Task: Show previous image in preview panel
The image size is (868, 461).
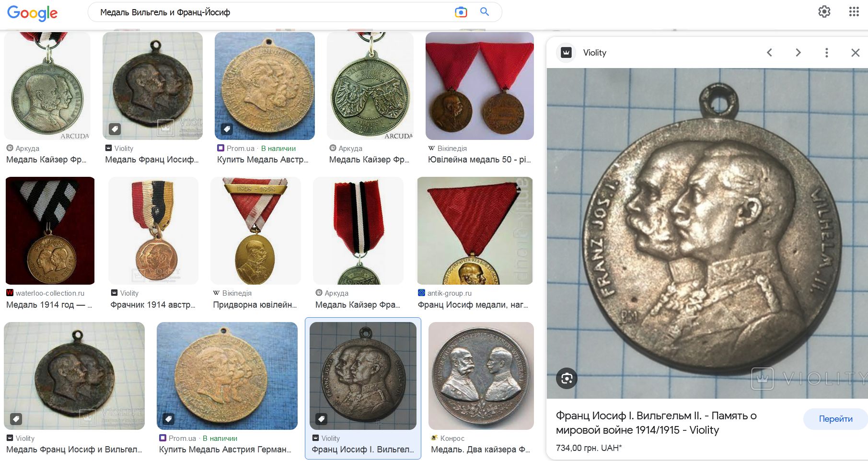Action: 769,53
